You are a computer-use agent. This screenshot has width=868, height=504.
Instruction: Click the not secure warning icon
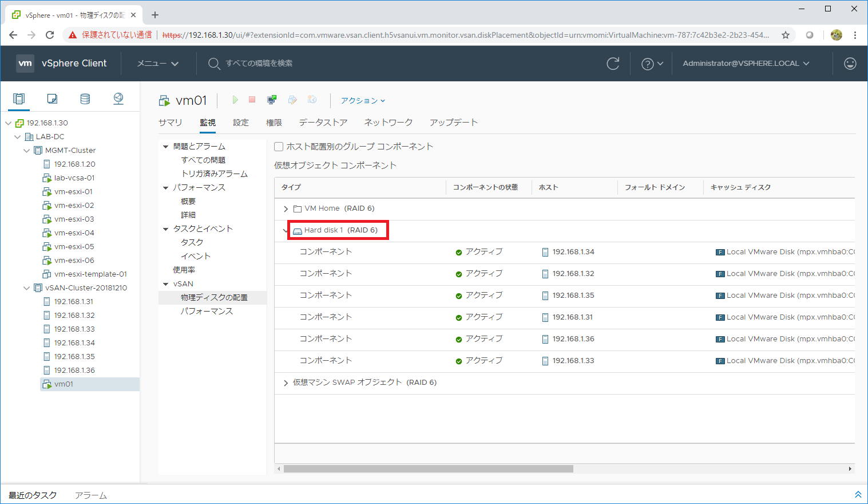pos(73,35)
